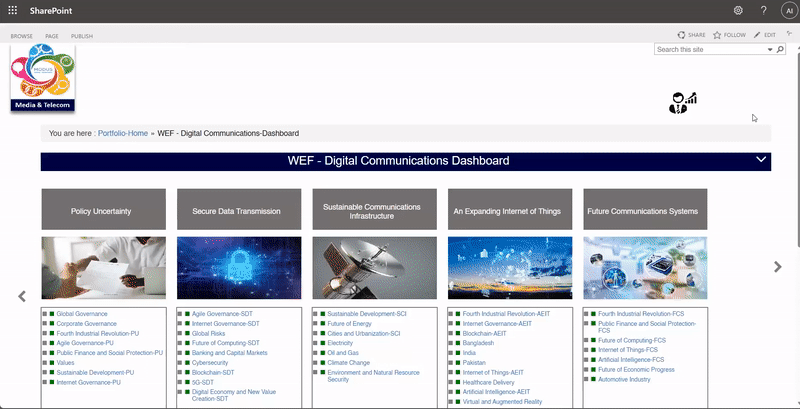Open the SharePoint app launcher grid
This screenshot has height=409, width=800.
click(x=13, y=10)
